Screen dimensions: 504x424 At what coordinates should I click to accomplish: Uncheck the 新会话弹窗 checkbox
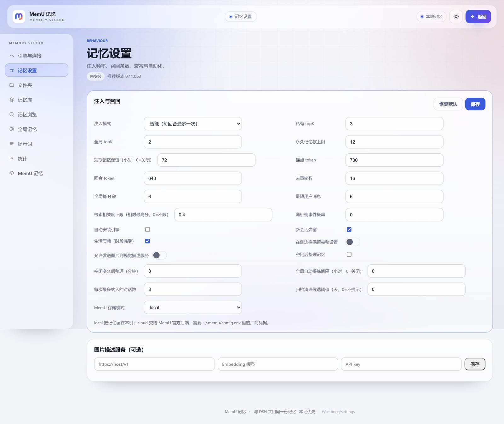pos(349,230)
